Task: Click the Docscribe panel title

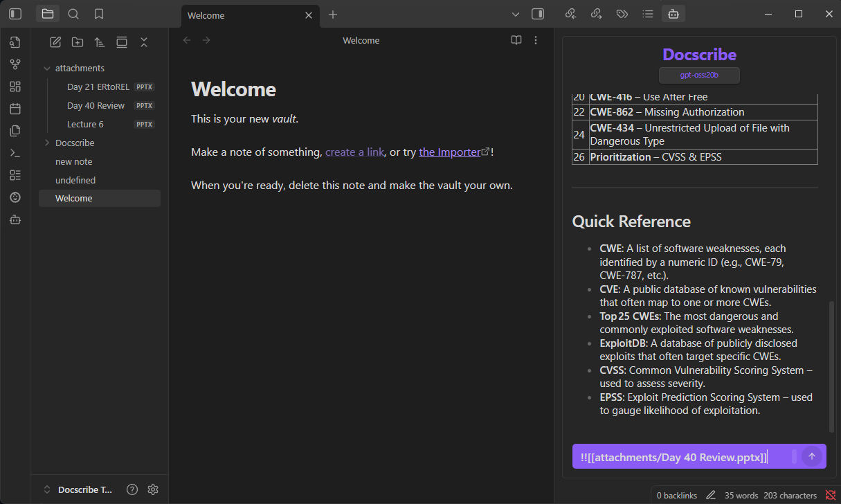Action: pos(699,55)
